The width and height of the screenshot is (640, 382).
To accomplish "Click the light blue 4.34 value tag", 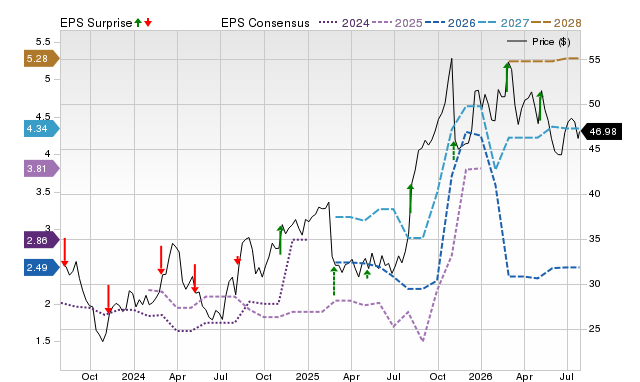I will pyautogui.click(x=42, y=129).
